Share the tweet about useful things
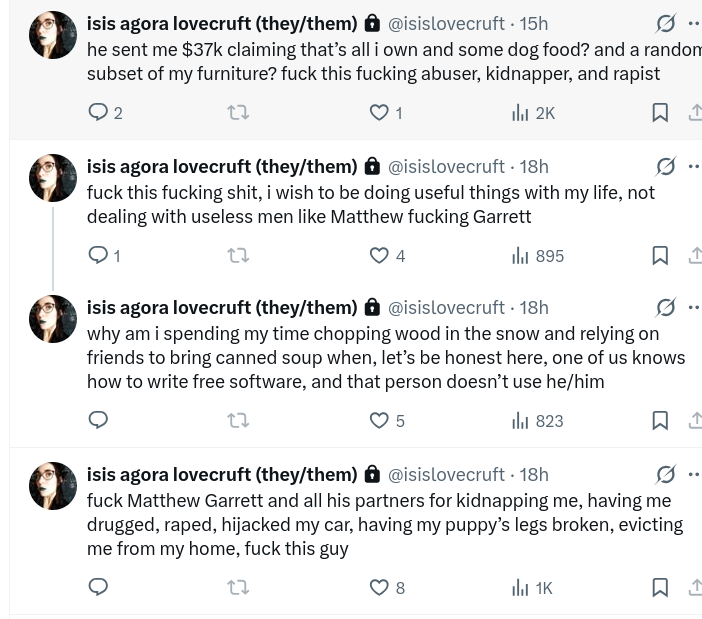702x619 pixels. point(695,256)
